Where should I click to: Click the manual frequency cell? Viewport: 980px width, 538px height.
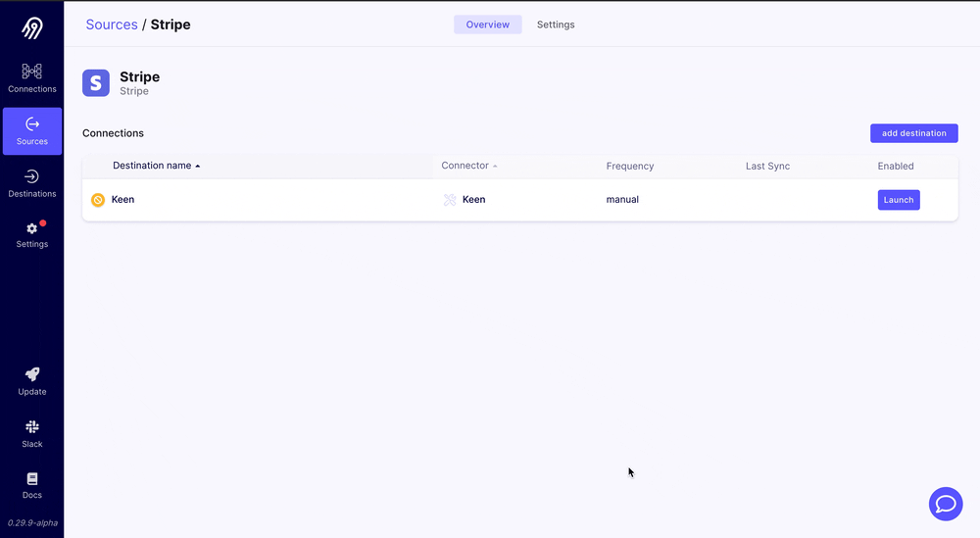622,199
